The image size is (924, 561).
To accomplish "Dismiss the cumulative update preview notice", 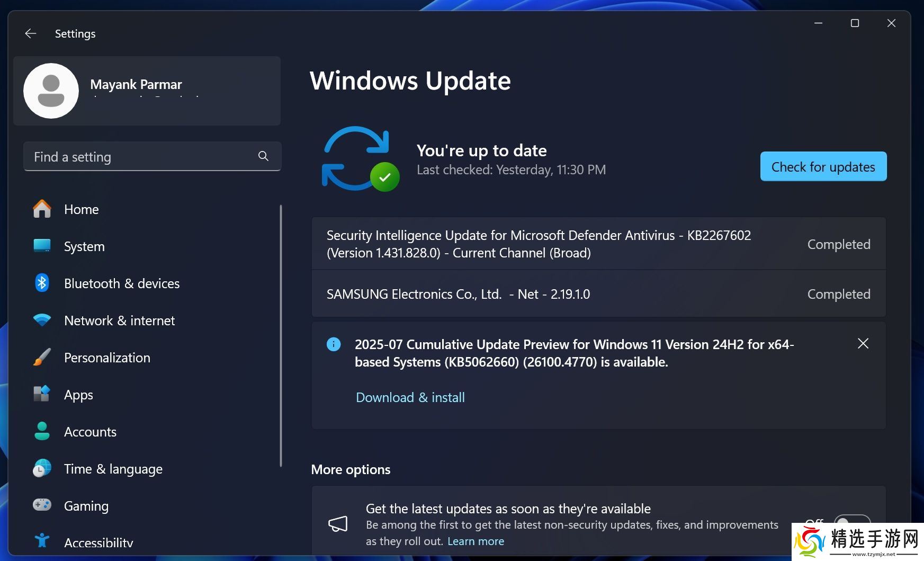I will (x=863, y=344).
